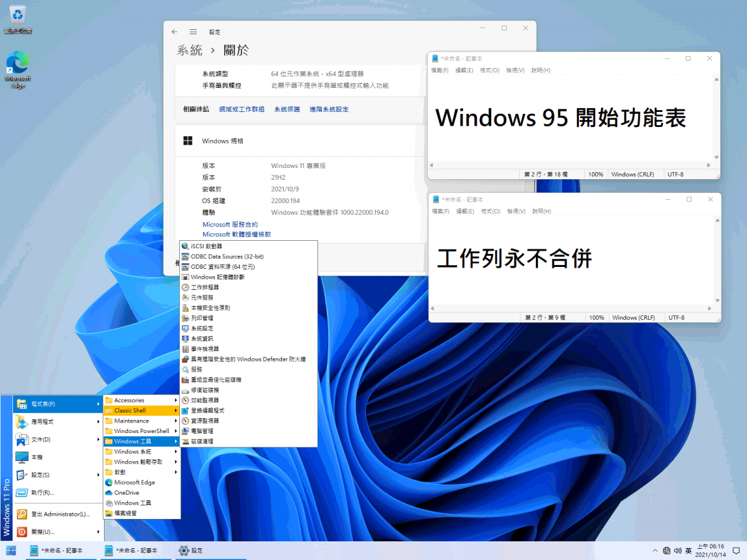
Task: Start Windows 記憶體診斷 from the tools list
Action: pos(248,277)
